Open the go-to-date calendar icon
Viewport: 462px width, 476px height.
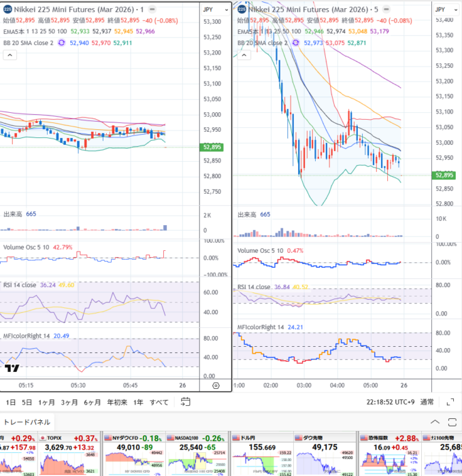point(185,402)
